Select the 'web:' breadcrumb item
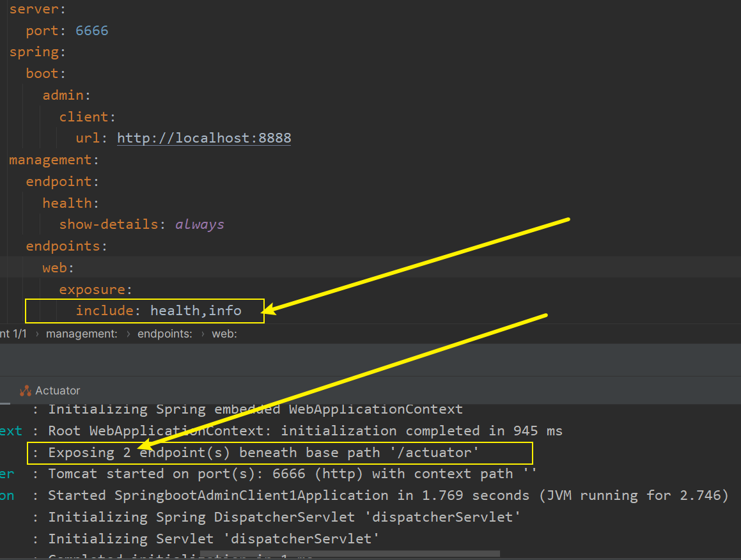The width and height of the screenshot is (741, 560). pos(224,334)
